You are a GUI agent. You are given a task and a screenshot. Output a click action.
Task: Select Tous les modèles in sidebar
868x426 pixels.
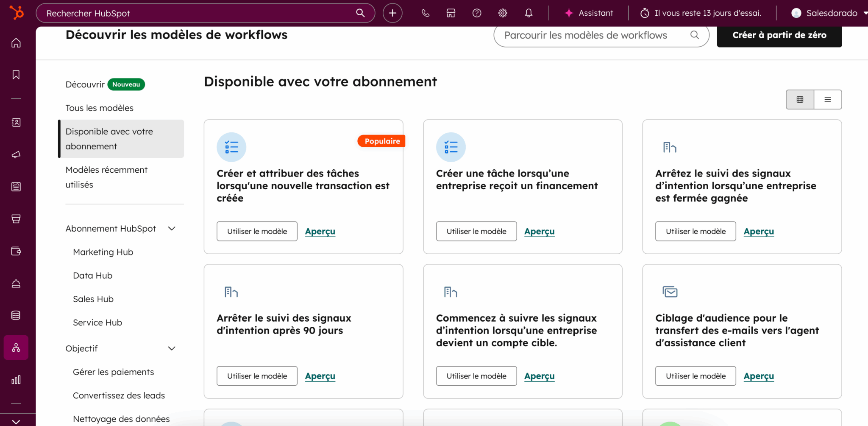click(100, 108)
